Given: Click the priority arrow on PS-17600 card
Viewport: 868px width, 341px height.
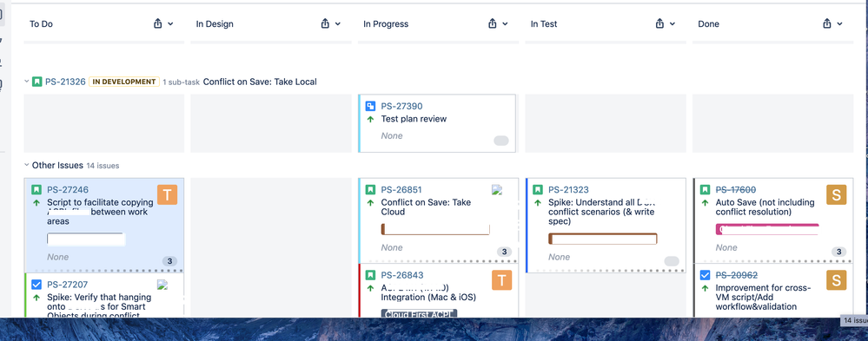Looking at the screenshot, I should pos(705,203).
